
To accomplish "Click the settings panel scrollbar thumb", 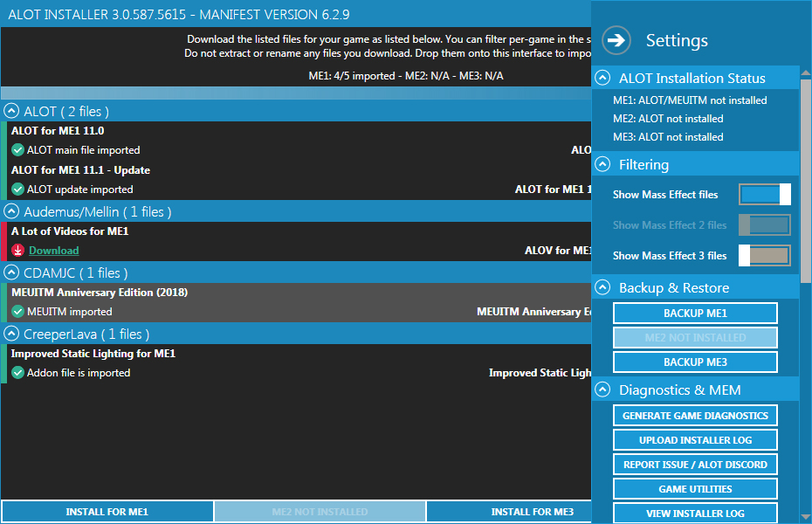I will point(806,180).
